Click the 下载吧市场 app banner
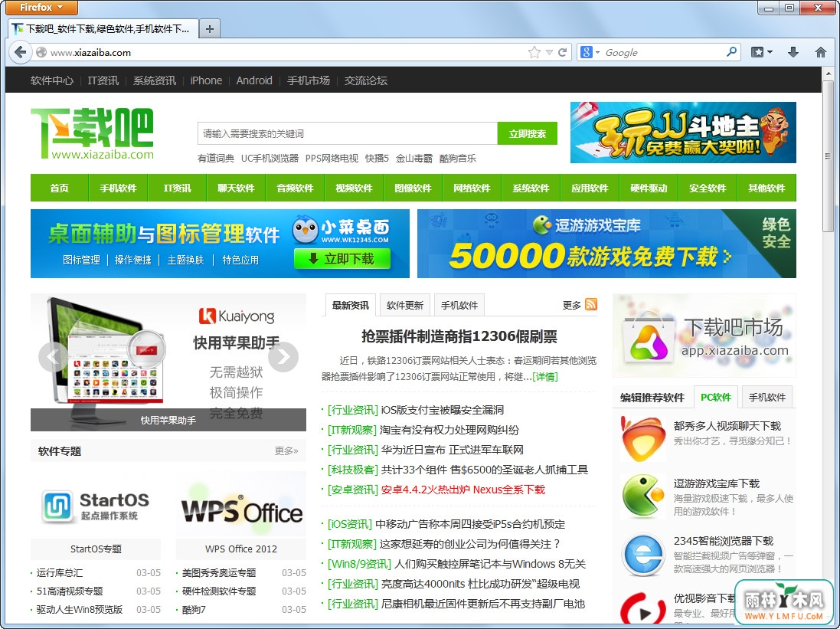The width and height of the screenshot is (840, 629). click(x=704, y=335)
